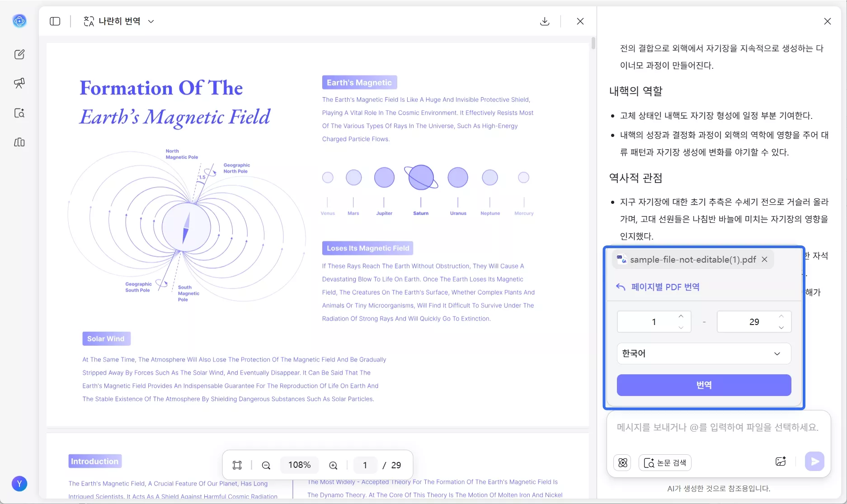The height and width of the screenshot is (504, 847).
Task: Click the Neptune planet label
Action: (490, 213)
